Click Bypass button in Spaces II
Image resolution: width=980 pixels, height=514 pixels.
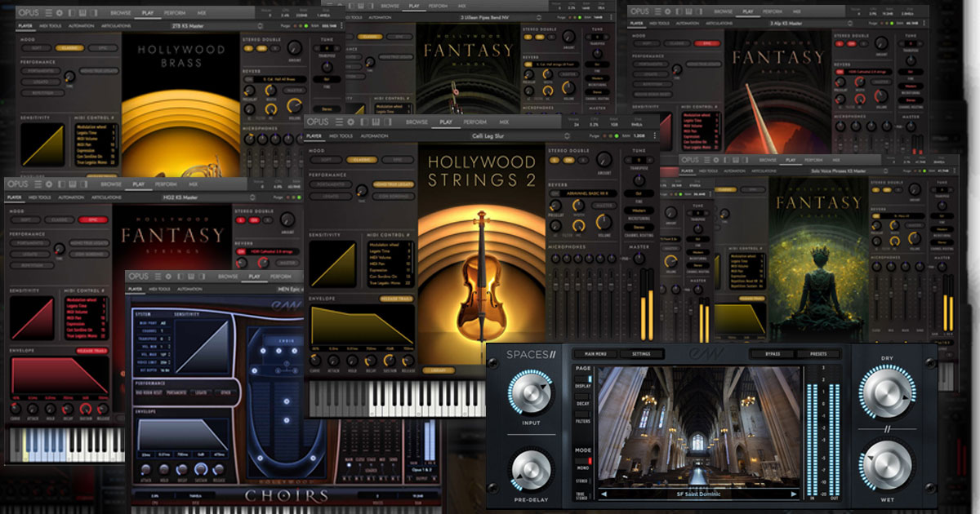point(773,354)
